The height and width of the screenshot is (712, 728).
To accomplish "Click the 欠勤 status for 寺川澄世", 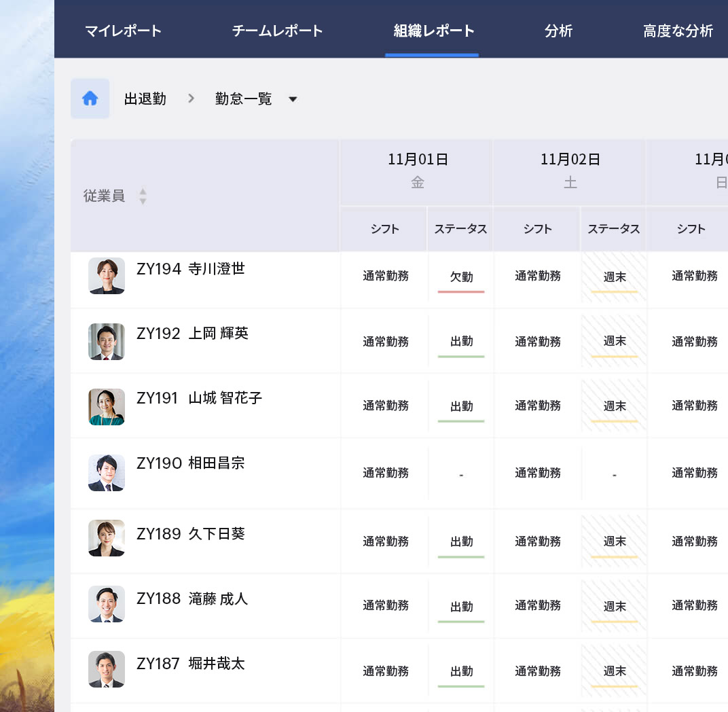I will tap(461, 276).
